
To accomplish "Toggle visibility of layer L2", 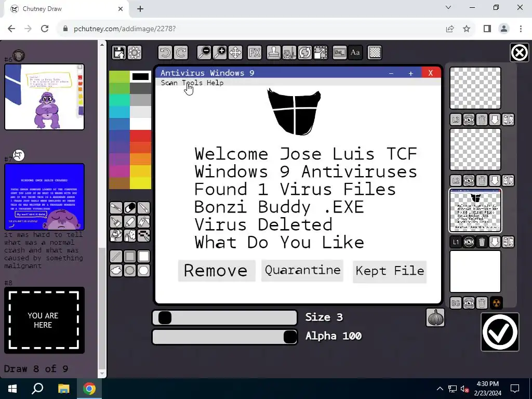I will 469,180.
